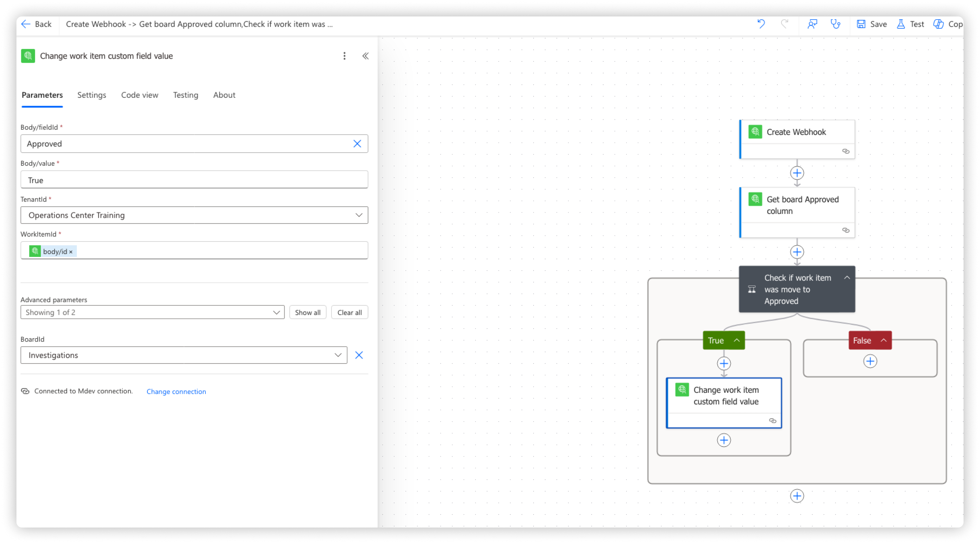980x544 pixels.
Task: Collapse the True branch
Action: tap(737, 340)
